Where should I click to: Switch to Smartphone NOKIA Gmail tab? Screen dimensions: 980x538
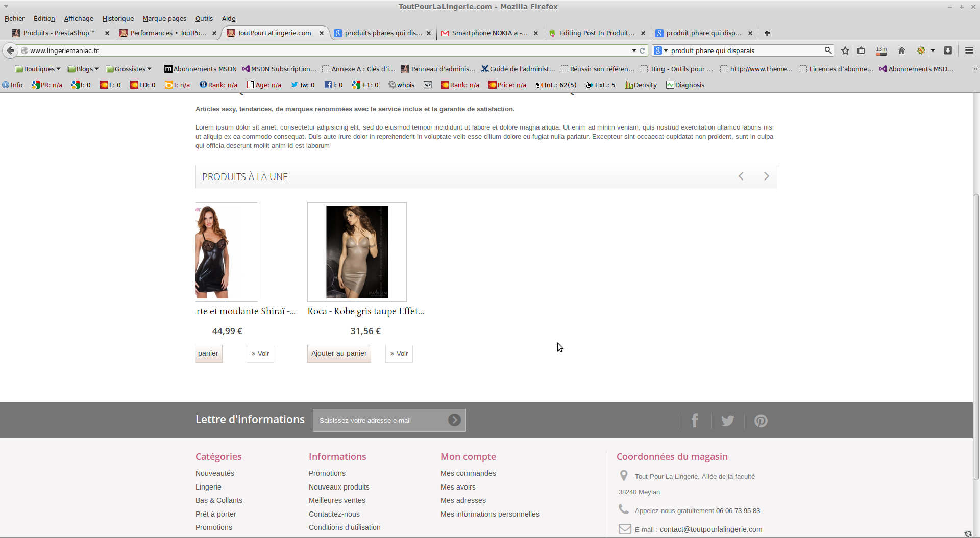[x=489, y=33]
